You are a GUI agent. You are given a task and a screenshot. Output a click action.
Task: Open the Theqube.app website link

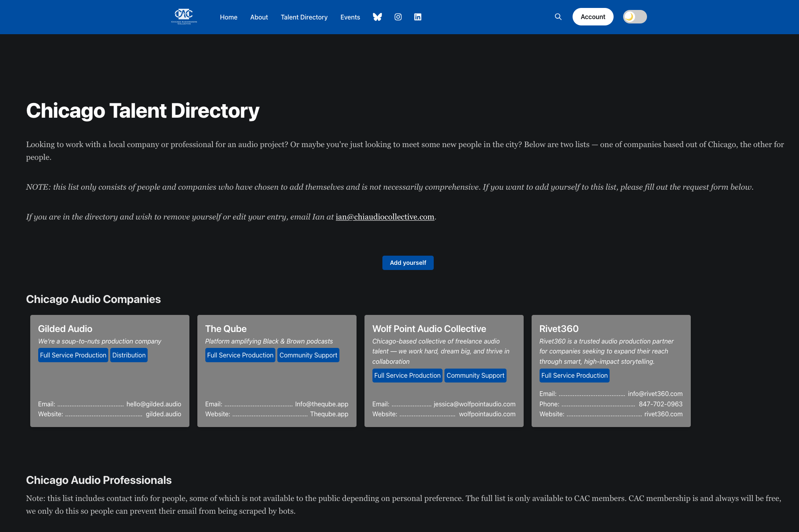pyautogui.click(x=329, y=414)
